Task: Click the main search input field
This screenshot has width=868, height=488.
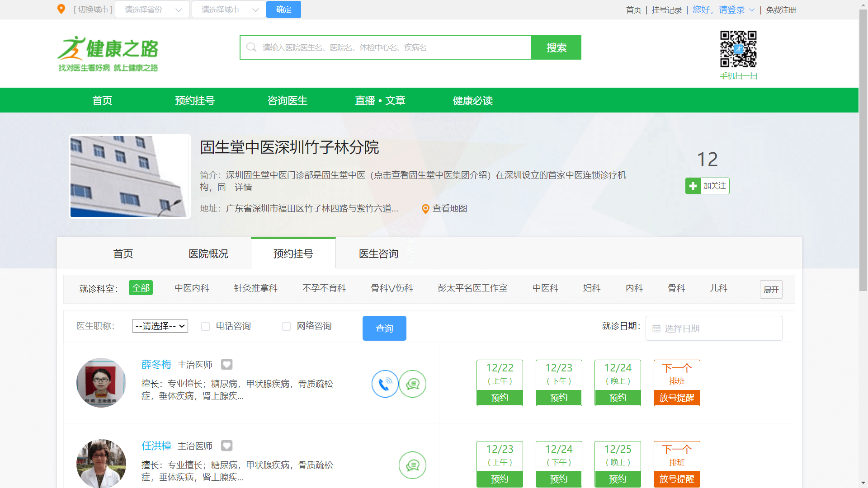Action: coord(386,47)
